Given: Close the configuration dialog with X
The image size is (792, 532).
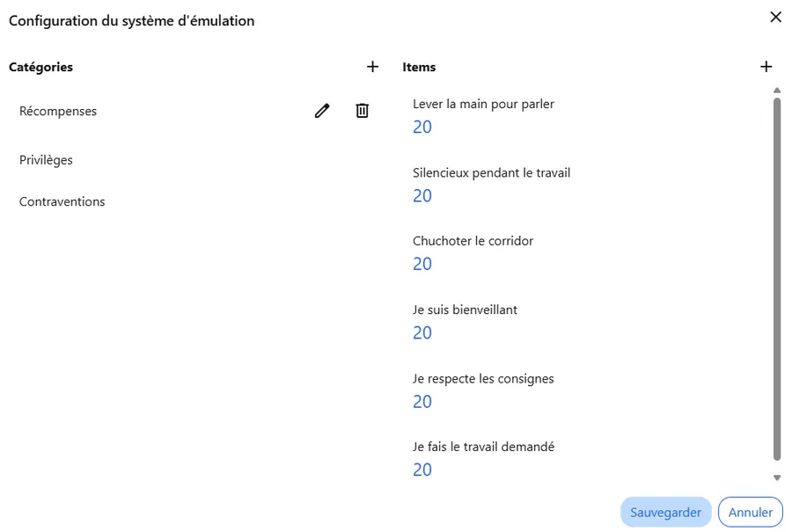Looking at the screenshot, I should [x=775, y=18].
